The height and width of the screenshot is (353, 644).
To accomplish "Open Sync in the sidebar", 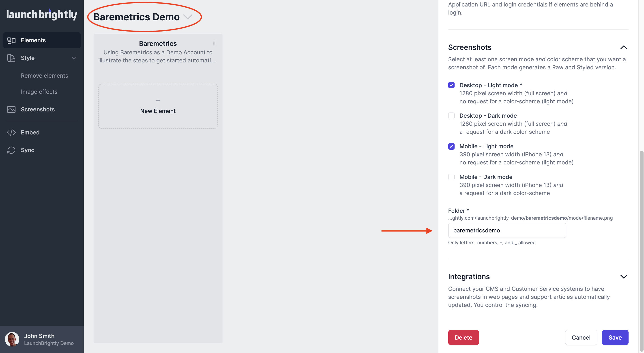I will [x=42, y=150].
